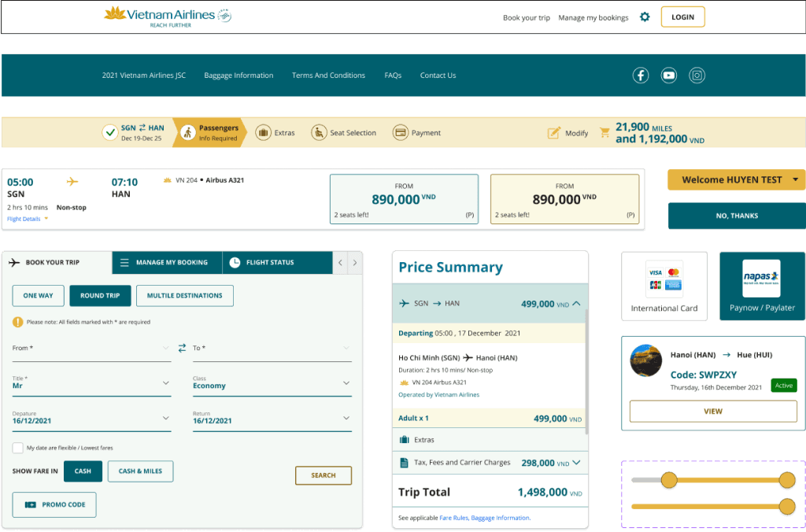Click the warning note exclamation icon
This screenshot has height=532, width=806.
click(17, 322)
